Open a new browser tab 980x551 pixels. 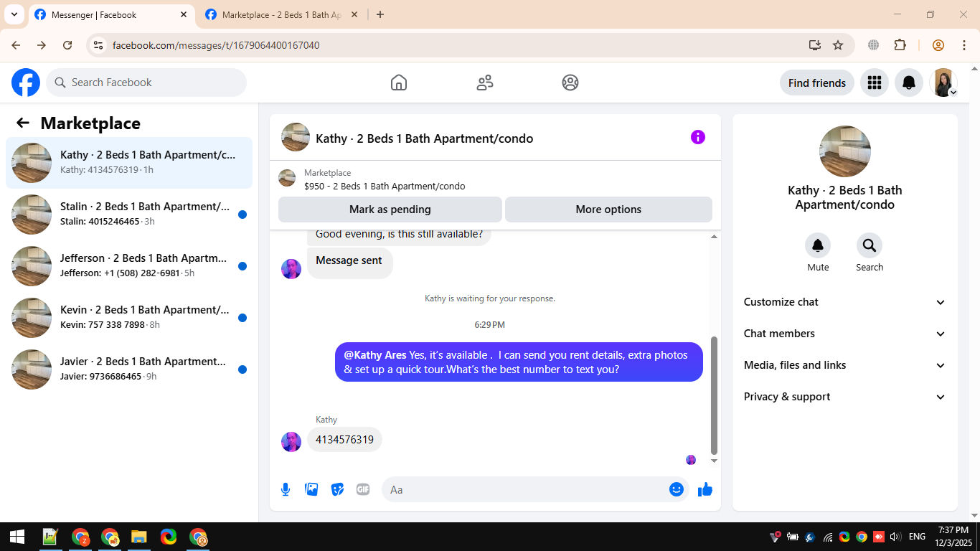(x=380, y=14)
